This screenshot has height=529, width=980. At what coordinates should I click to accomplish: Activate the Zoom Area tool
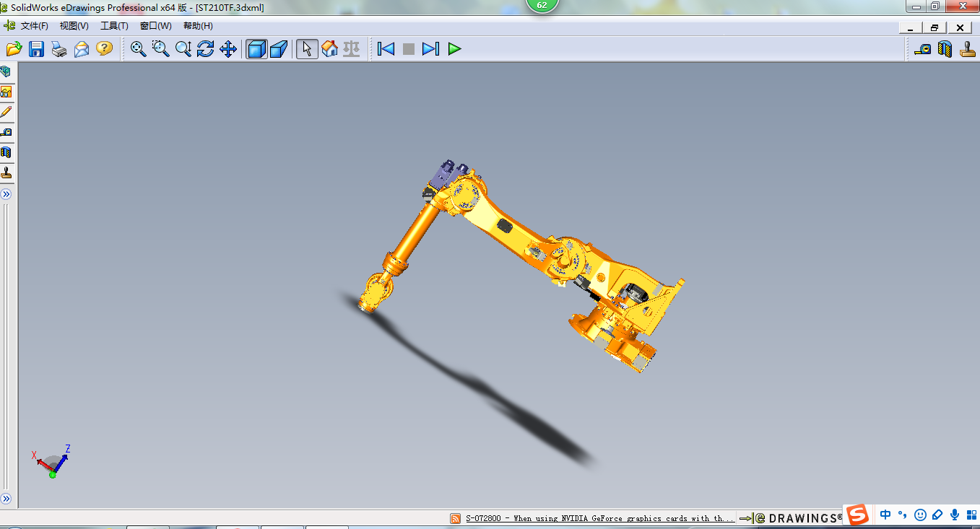pyautogui.click(x=160, y=49)
